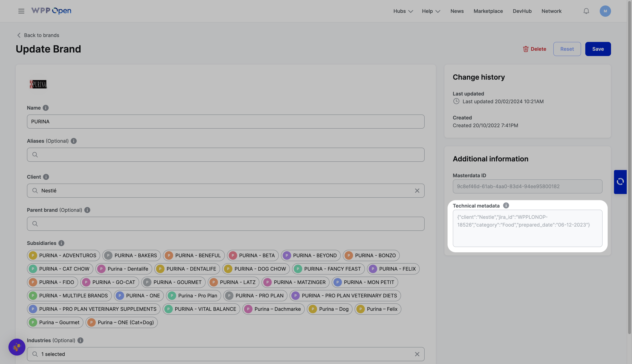Click the notifications bell icon
Screen dimensions: 632x364
586,11
